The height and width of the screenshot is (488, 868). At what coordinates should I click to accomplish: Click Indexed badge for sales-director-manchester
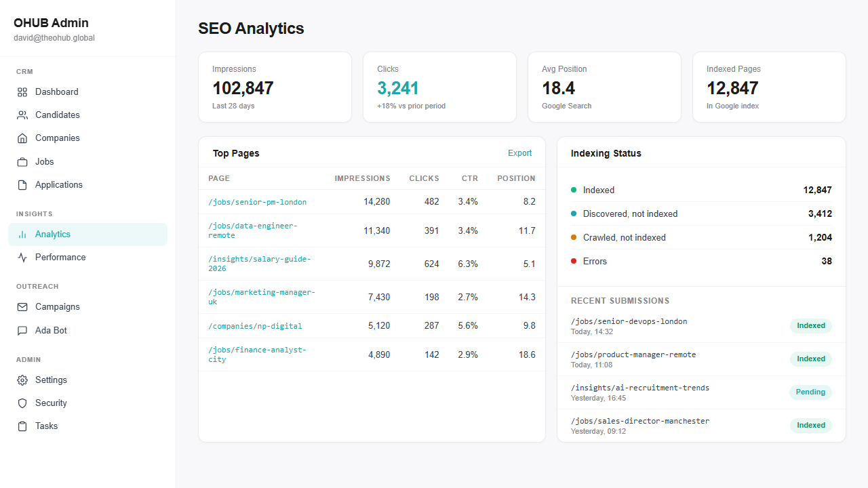click(811, 426)
